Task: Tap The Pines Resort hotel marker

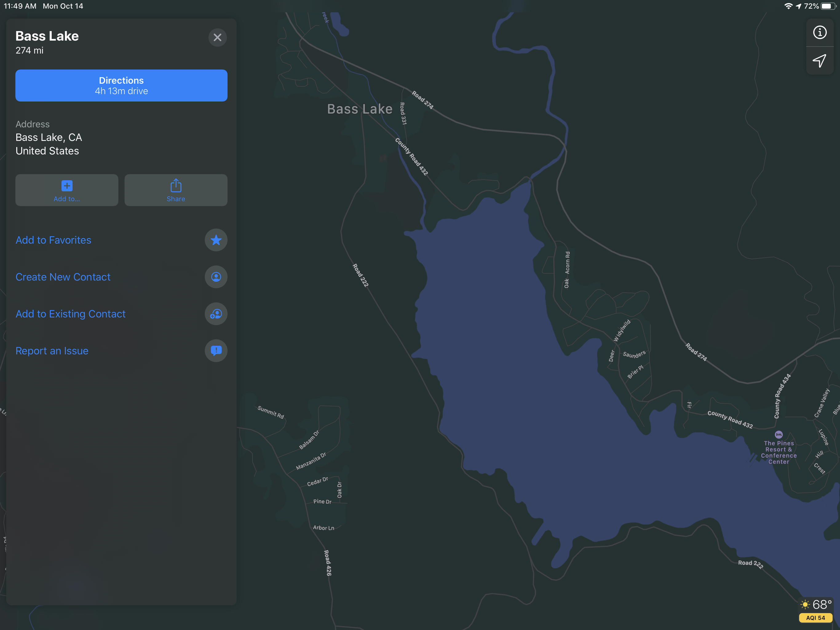Action: pyautogui.click(x=779, y=434)
